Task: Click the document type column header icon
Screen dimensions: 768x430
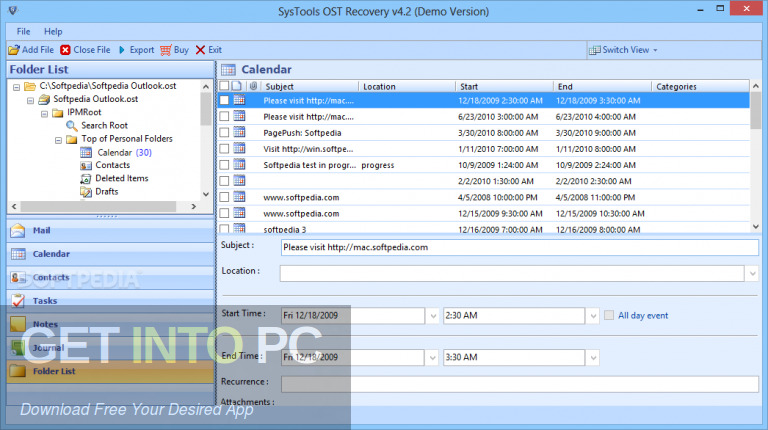Action: coord(237,86)
